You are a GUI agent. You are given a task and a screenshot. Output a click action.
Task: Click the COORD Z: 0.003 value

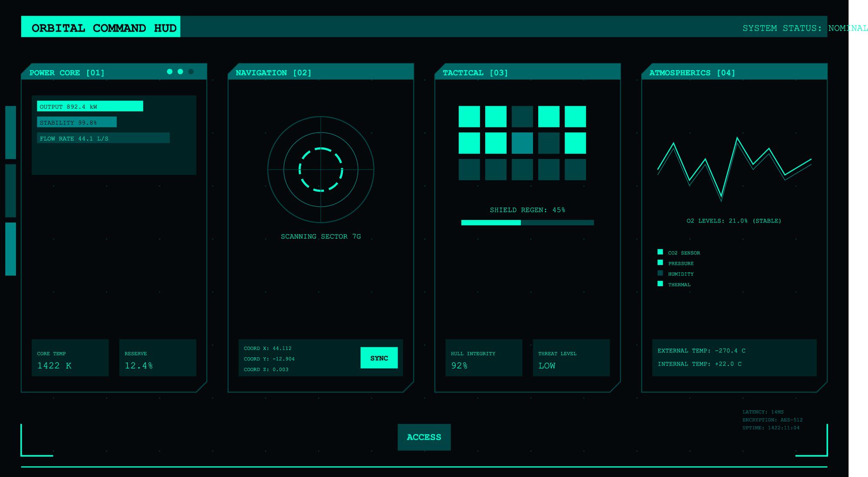(x=266, y=369)
